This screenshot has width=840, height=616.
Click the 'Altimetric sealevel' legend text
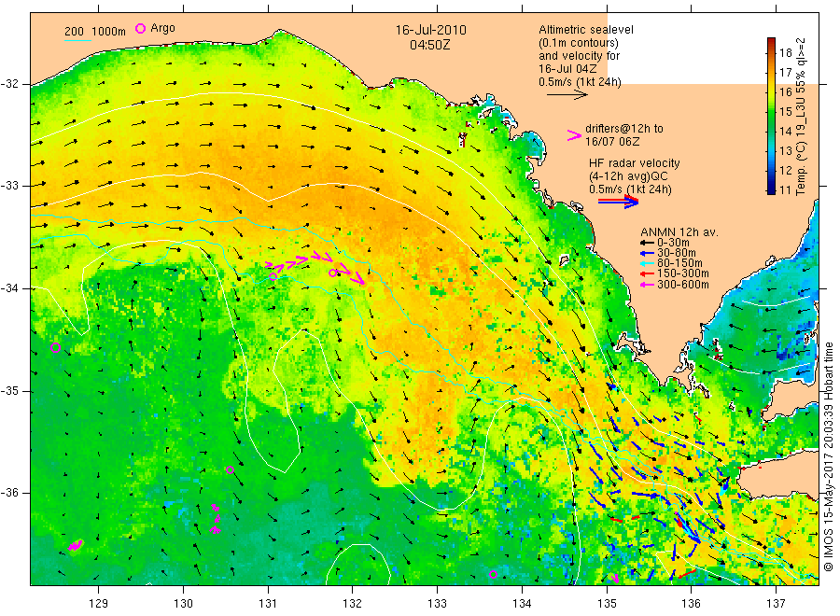pyautogui.click(x=586, y=30)
